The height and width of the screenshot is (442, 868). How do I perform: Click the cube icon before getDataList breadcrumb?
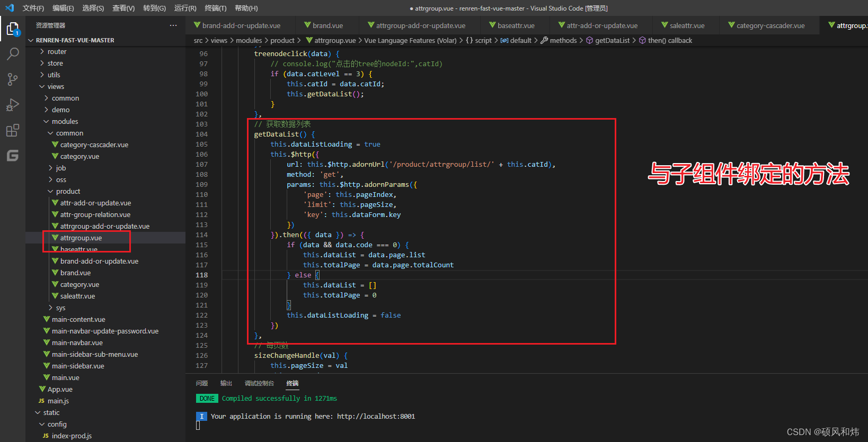coord(589,40)
